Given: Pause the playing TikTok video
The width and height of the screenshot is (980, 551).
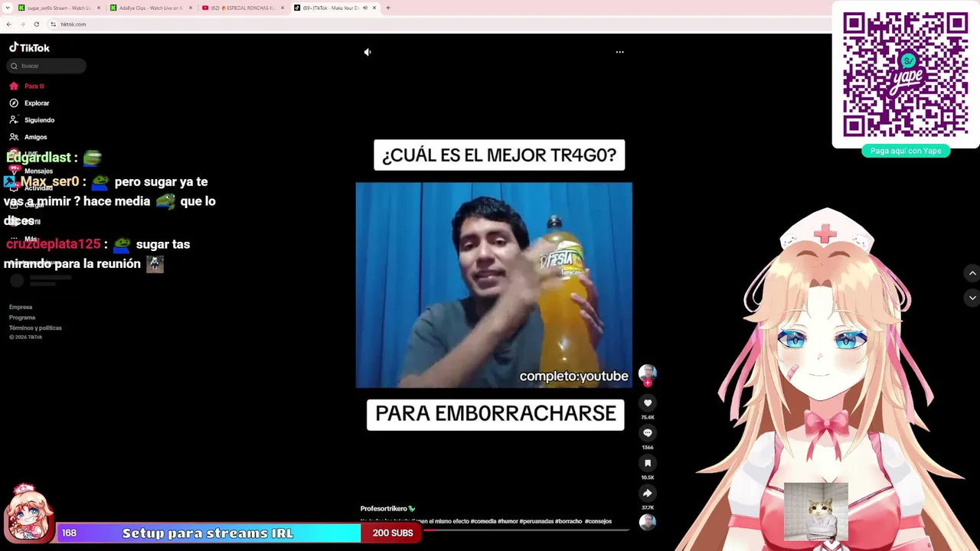Looking at the screenshot, I should 494,285.
